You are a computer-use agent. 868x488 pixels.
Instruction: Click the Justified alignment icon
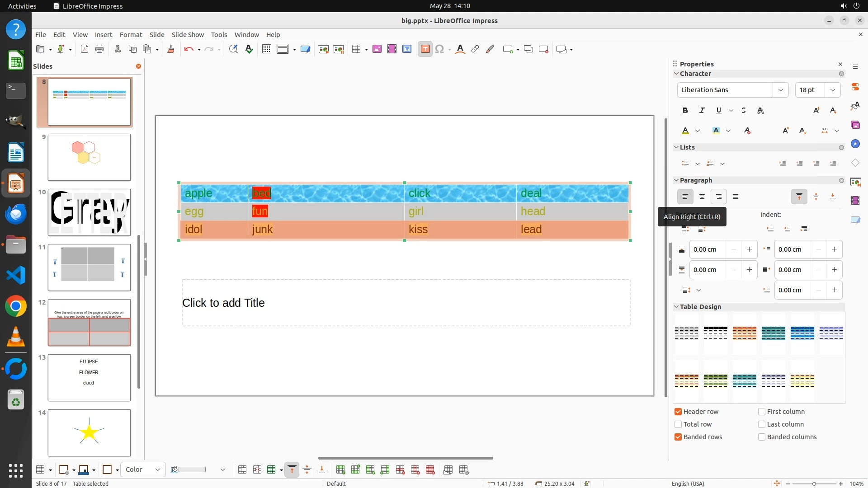(736, 197)
